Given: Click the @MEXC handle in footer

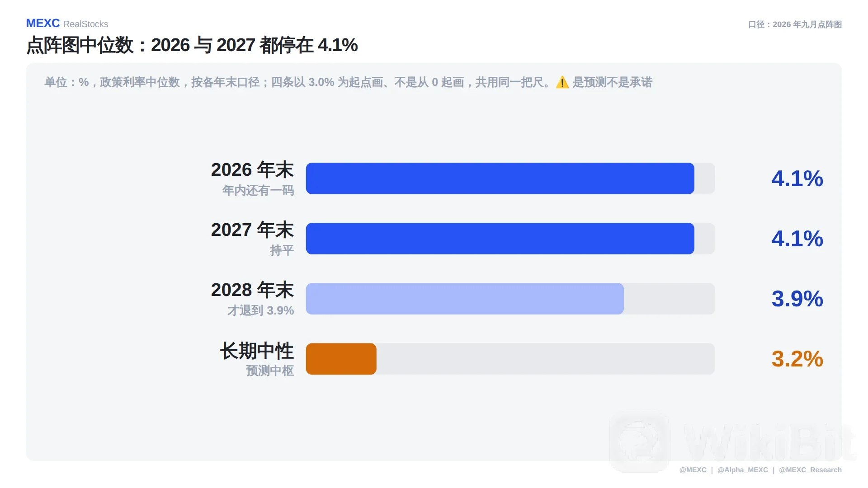Looking at the screenshot, I should point(693,470).
